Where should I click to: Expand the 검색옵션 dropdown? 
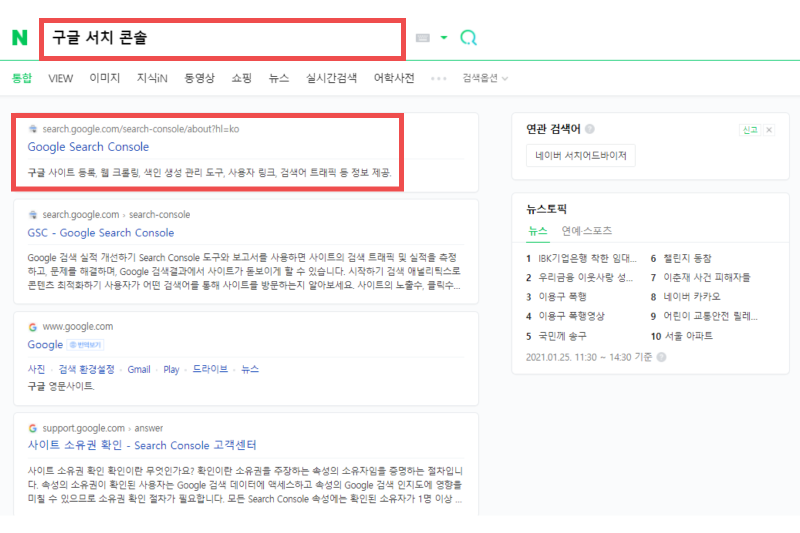coord(485,78)
